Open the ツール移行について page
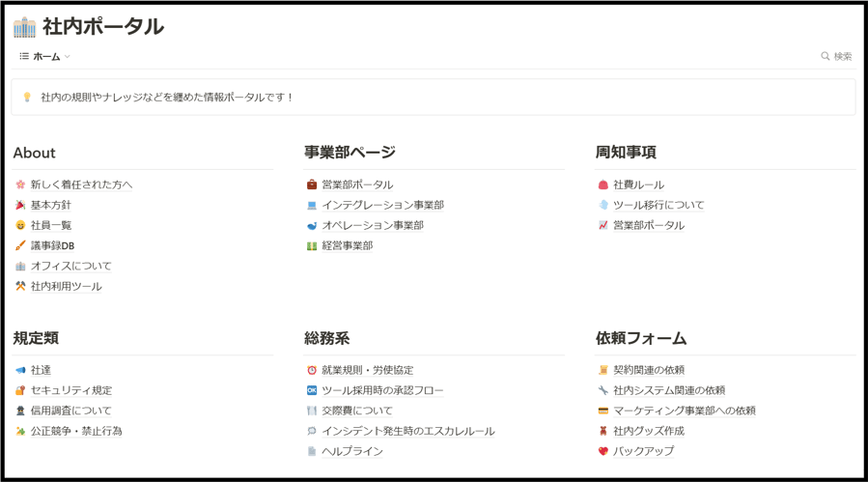This screenshot has width=868, height=482. (x=658, y=205)
